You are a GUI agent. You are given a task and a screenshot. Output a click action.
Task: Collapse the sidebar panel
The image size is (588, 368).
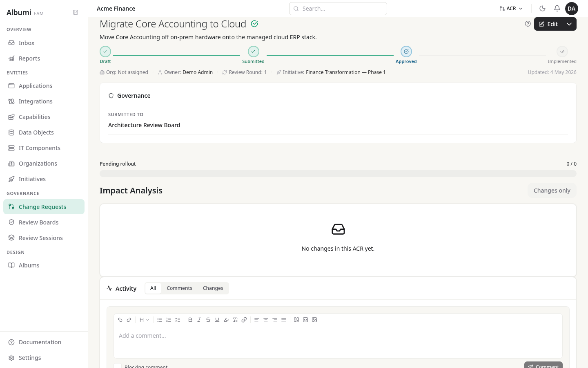click(x=76, y=12)
